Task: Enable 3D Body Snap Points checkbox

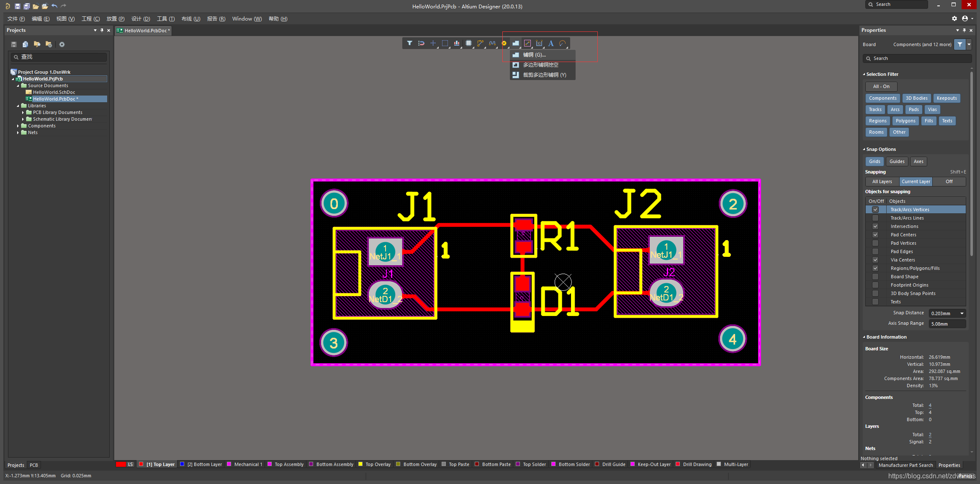Action: coord(874,293)
